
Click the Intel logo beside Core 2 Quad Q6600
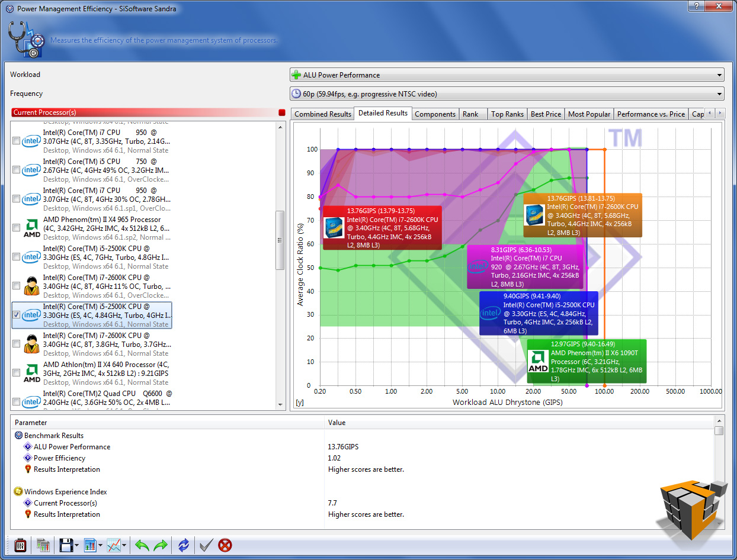[31, 402]
